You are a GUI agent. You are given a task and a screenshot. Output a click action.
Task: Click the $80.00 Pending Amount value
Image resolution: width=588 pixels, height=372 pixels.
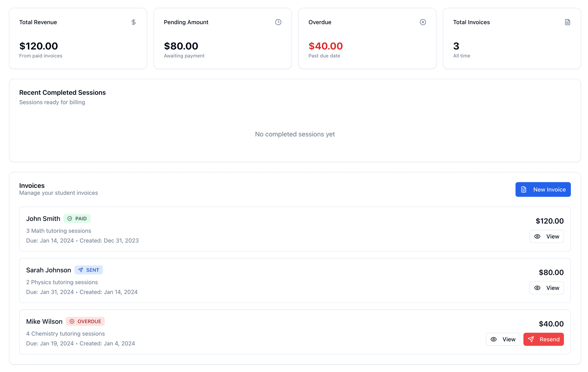pyautogui.click(x=181, y=46)
